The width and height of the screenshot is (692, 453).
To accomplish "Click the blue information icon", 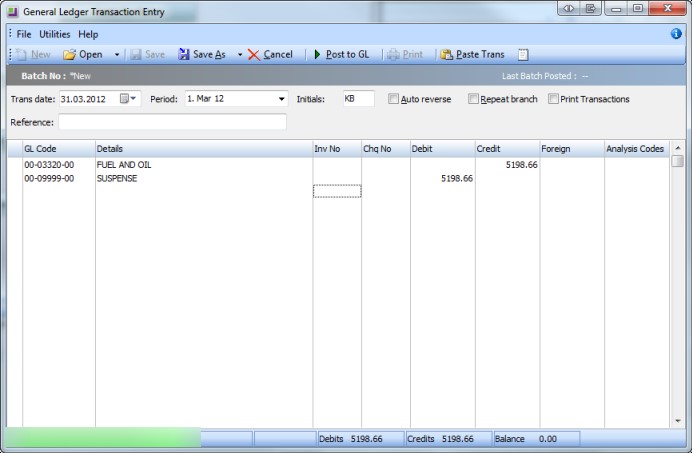I will (x=676, y=34).
